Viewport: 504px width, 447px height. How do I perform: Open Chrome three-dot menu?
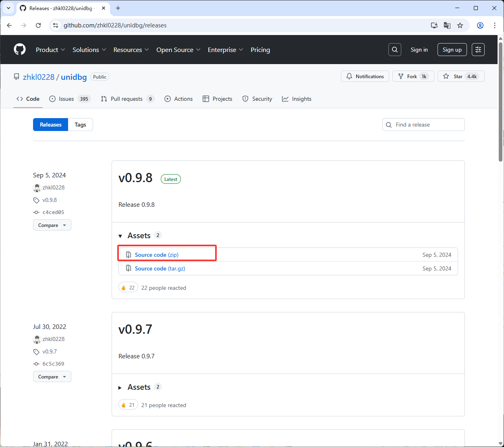pos(495,25)
